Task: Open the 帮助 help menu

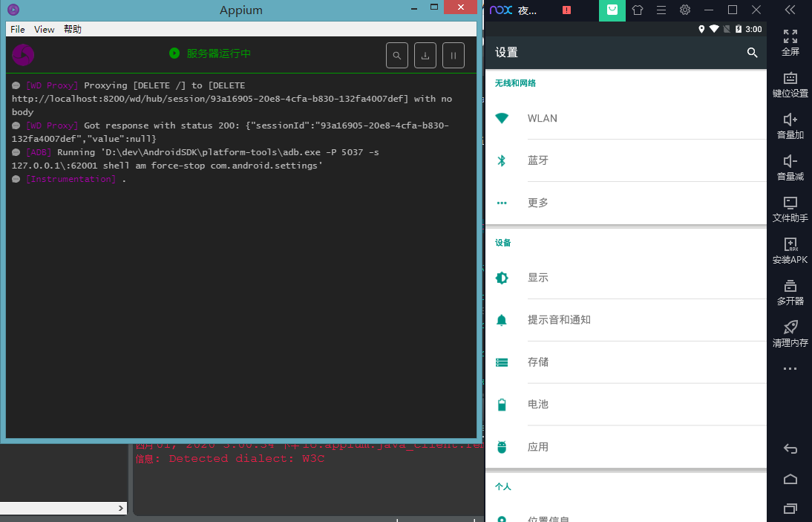Action: click(x=71, y=29)
